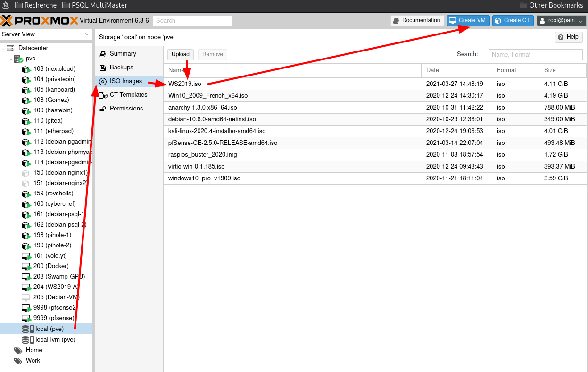
Task: Open the PSQL MultiMaster bookmark folder
Action: 94,5
